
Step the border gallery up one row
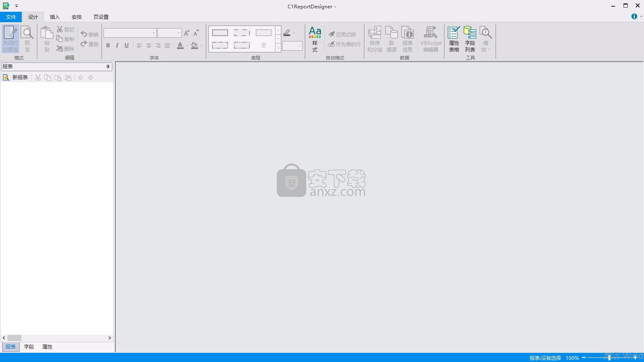coord(278,30)
